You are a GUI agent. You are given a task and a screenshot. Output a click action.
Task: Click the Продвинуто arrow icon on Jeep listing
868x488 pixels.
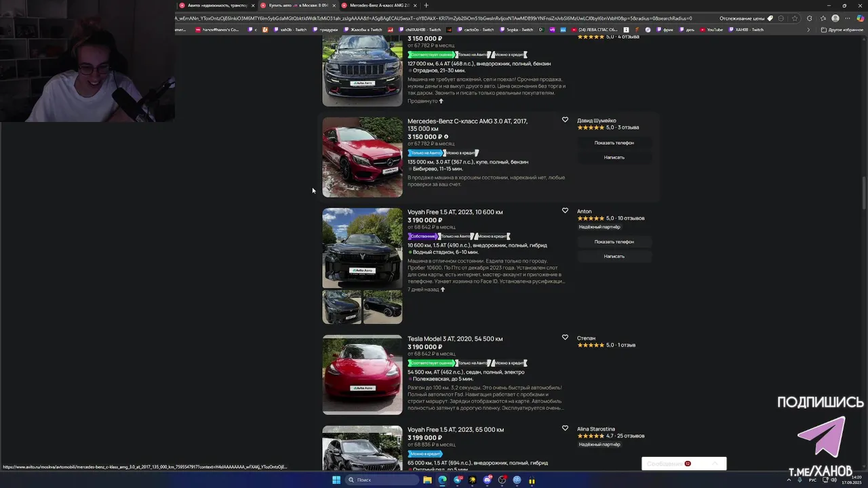click(x=441, y=101)
